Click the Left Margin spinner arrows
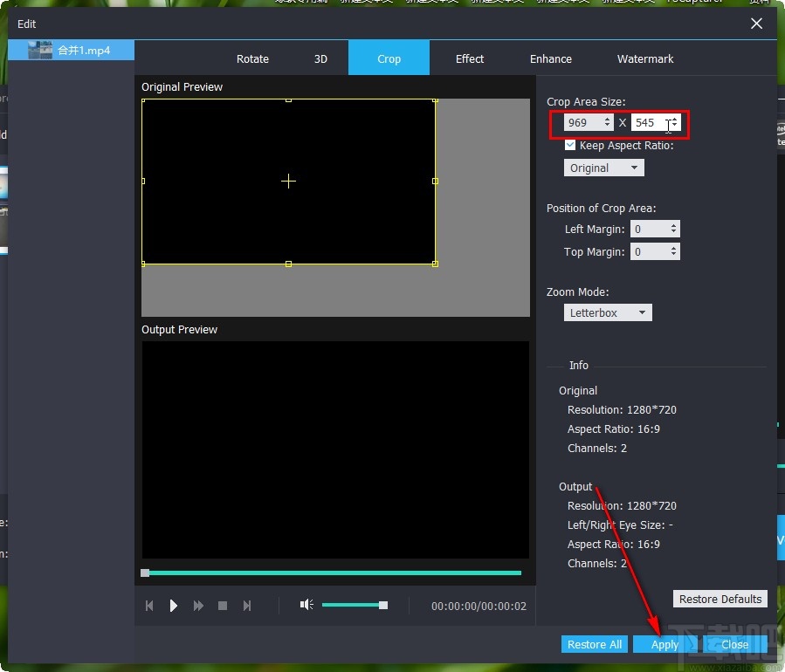Screen dimensions: 785x672 [x=673, y=229]
